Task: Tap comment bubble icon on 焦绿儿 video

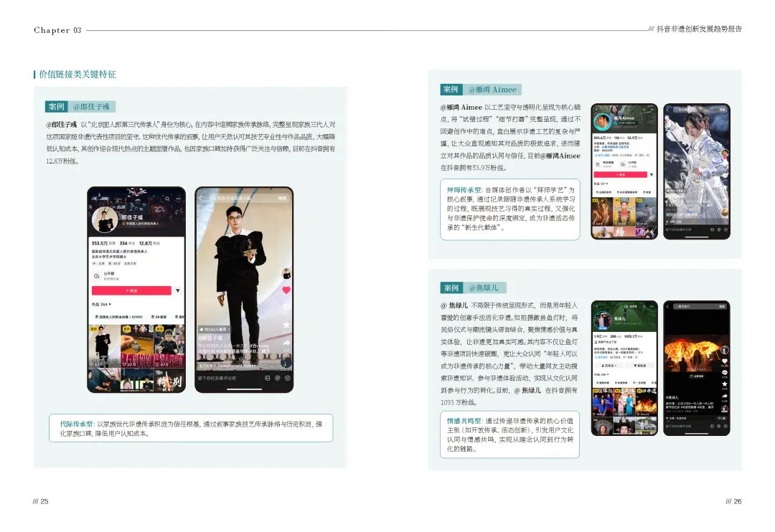Action: click(725, 373)
